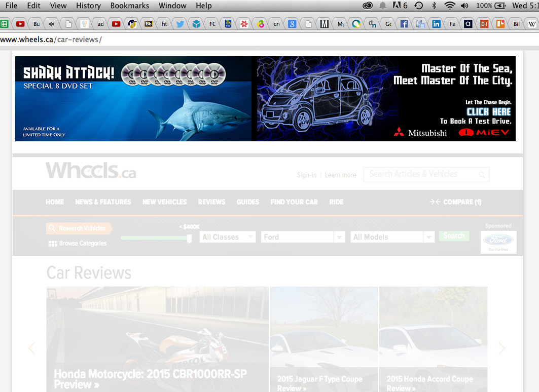Image resolution: width=539 pixels, height=392 pixels.
Task: Open the All Classes dropdown
Action: click(227, 237)
